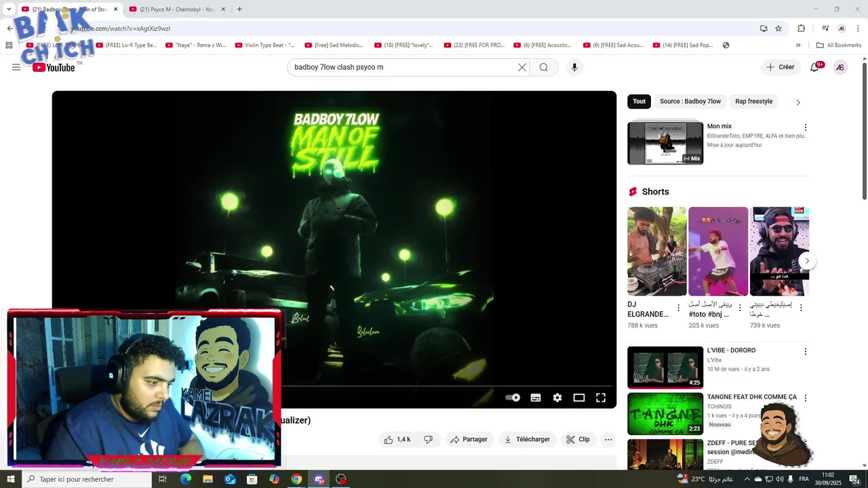Click the page vertical scrollbar
The image size is (868, 488).
pyautogui.click(x=864, y=131)
